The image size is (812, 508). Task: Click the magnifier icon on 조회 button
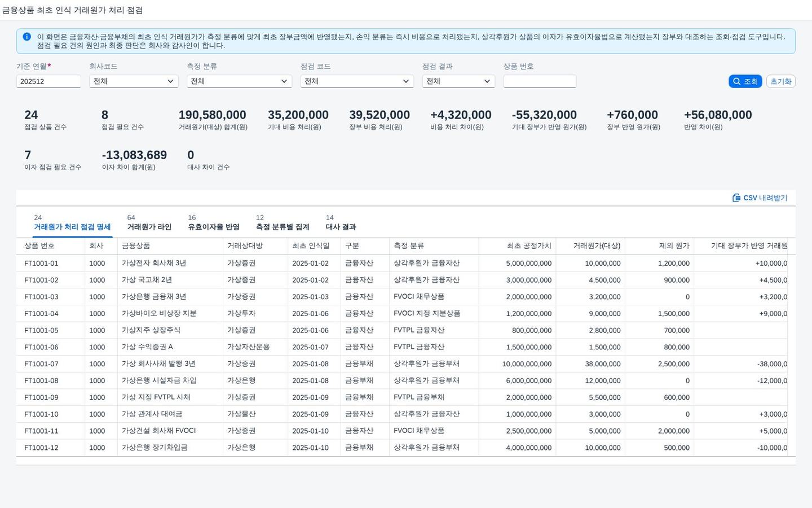tap(736, 81)
